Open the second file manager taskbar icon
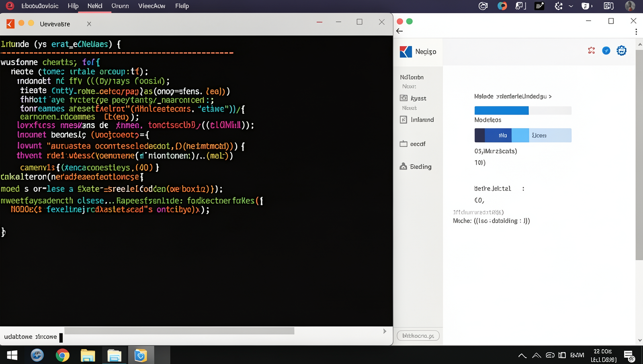The height and width of the screenshot is (364, 643). click(x=114, y=356)
